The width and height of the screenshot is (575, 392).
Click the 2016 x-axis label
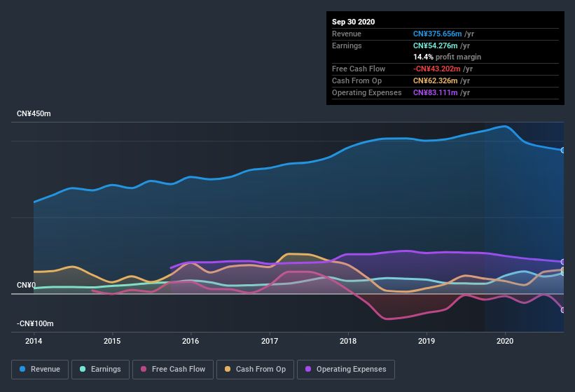point(190,341)
